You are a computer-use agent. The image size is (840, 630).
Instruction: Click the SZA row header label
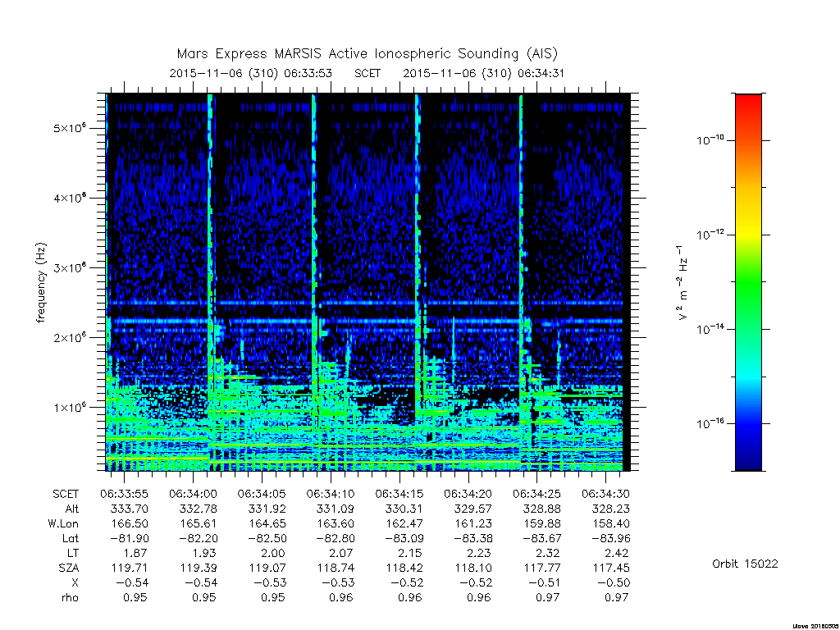click(x=68, y=568)
